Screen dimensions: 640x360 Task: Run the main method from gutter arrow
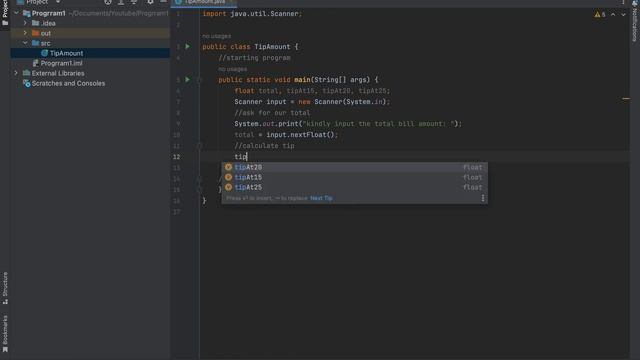188,80
